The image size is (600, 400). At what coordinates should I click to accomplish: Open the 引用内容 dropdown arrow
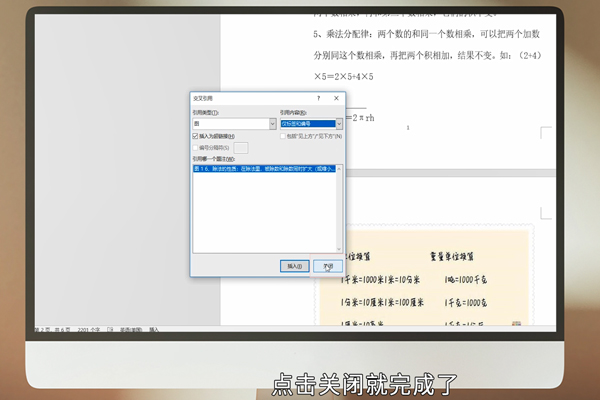(339, 124)
